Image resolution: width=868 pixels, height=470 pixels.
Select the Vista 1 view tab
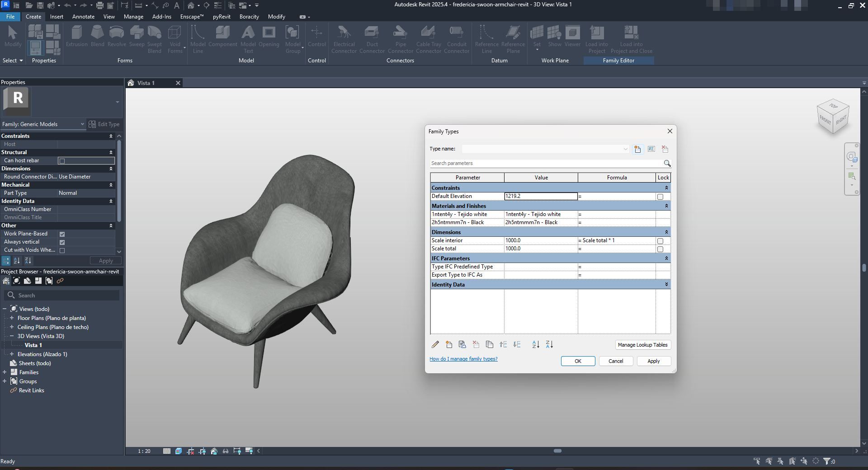coord(146,83)
